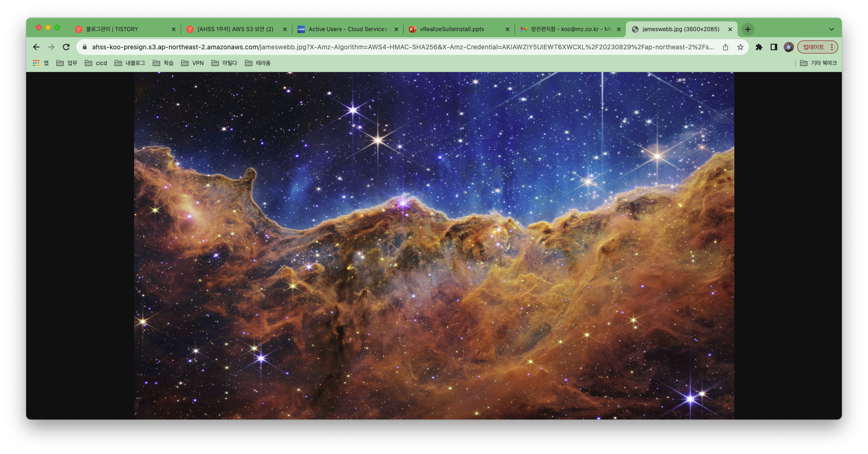Share this page using the share icon
The width and height of the screenshot is (868, 454).
point(726,47)
